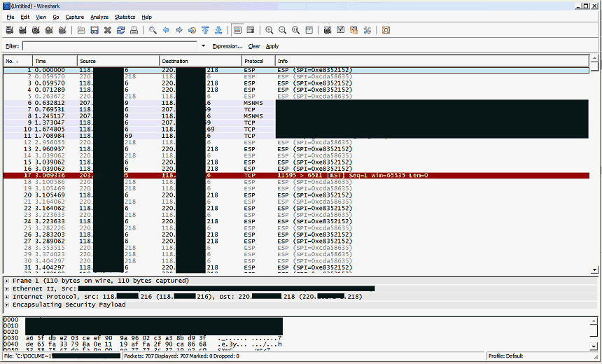Open the Analyze menu
This screenshot has width=602, height=364.
(99, 17)
